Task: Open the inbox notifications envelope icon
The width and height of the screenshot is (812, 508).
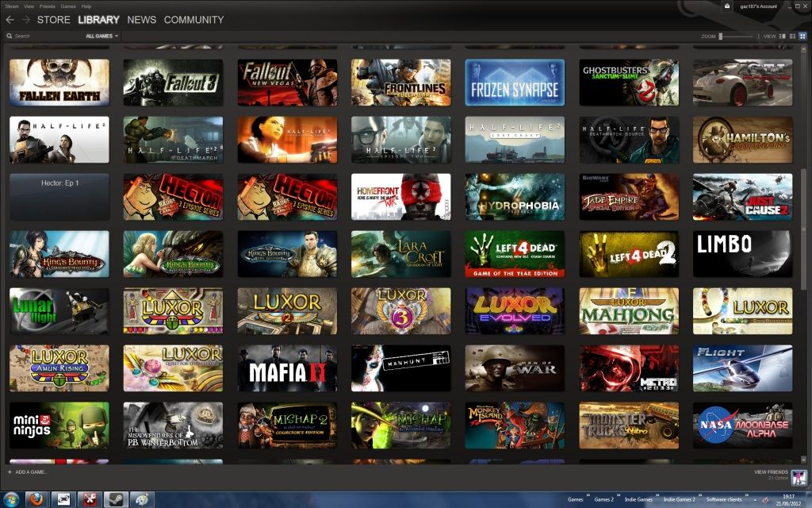Action: (726, 6)
